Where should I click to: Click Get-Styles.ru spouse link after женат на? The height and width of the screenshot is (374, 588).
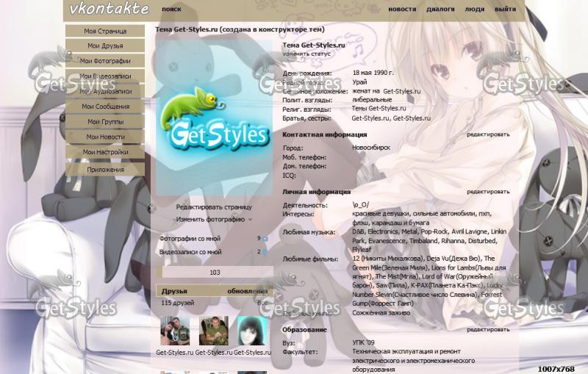tap(401, 91)
